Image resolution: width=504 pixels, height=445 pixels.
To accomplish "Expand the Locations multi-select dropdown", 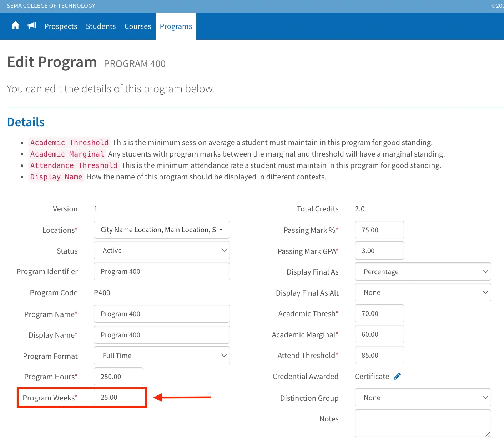I will pos(162,230).
